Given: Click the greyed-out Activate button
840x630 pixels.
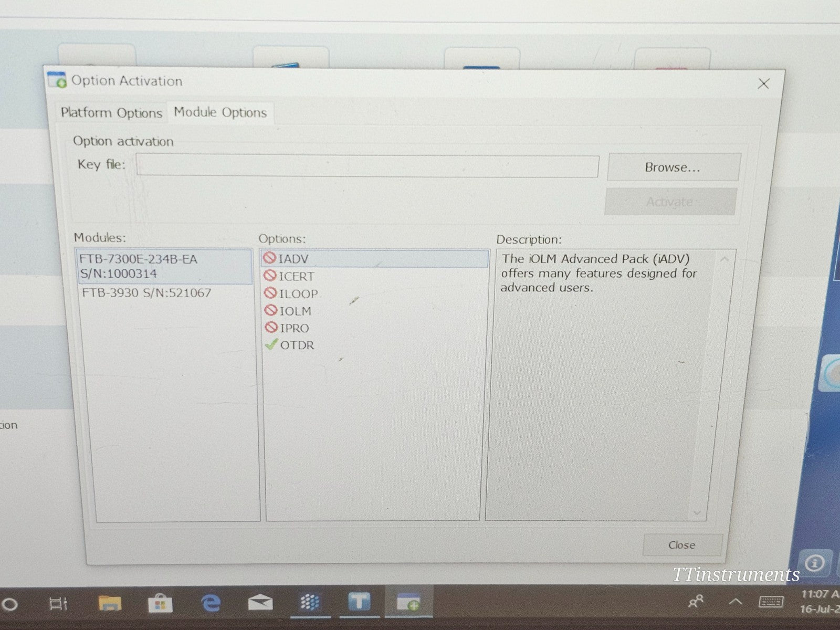Looking at the screenshot, I should coord(670,202).
